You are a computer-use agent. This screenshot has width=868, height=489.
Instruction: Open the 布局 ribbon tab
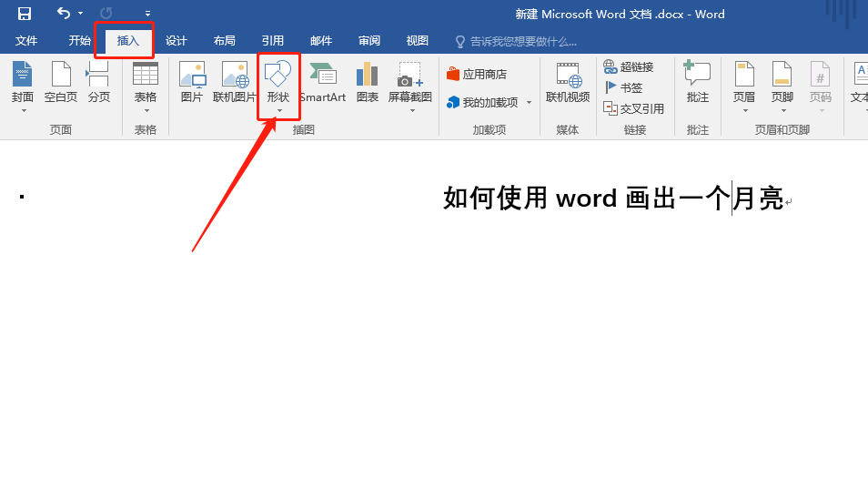[x=224, y=40]
